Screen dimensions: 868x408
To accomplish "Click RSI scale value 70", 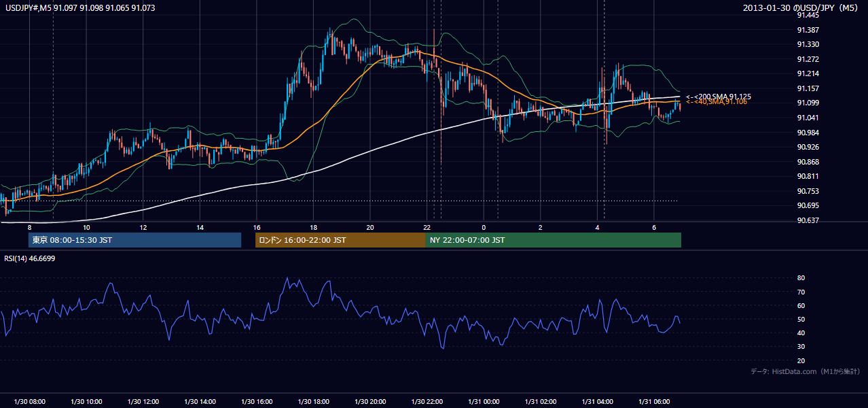I will coord(801,292).
